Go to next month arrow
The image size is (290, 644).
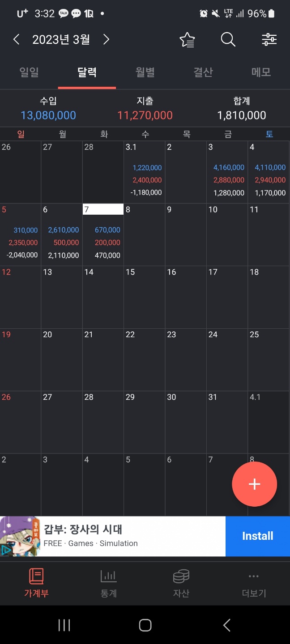click(x=106, y=40)
